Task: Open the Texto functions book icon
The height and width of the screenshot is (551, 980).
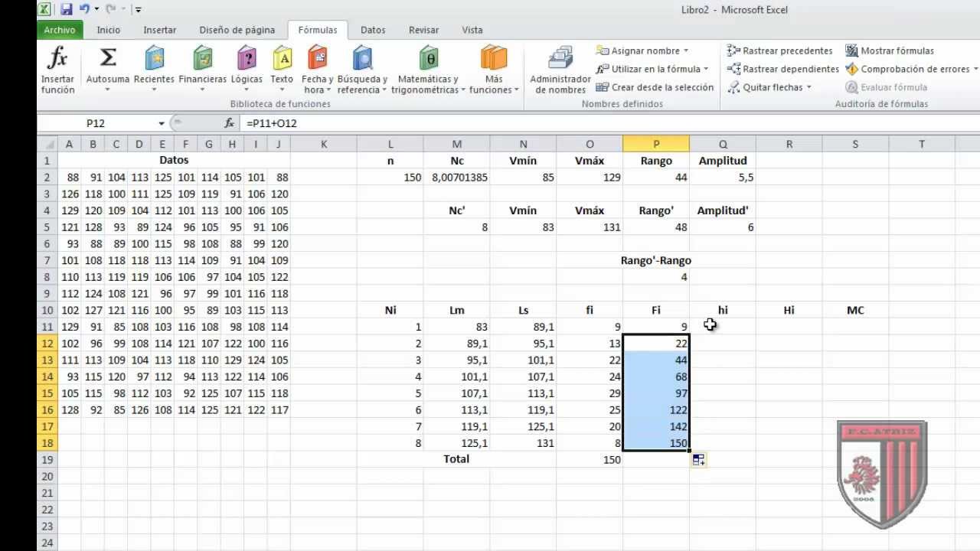Action: [282, 57]
